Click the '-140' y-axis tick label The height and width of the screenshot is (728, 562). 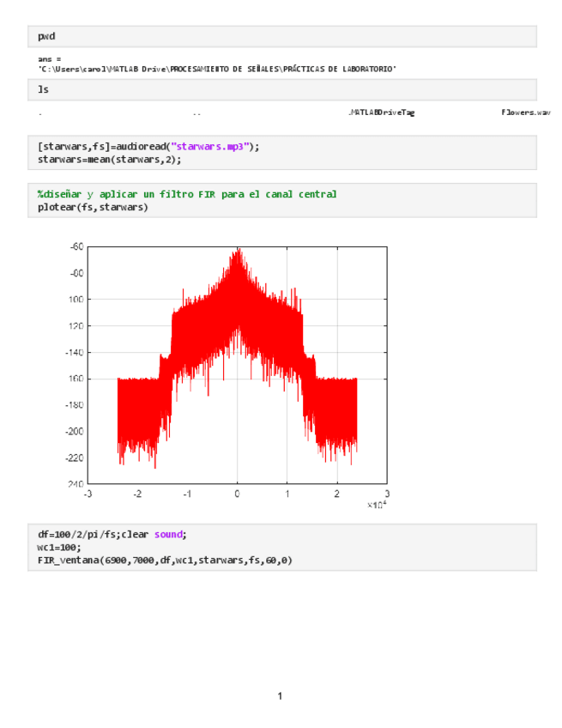(x=75, y=352)
